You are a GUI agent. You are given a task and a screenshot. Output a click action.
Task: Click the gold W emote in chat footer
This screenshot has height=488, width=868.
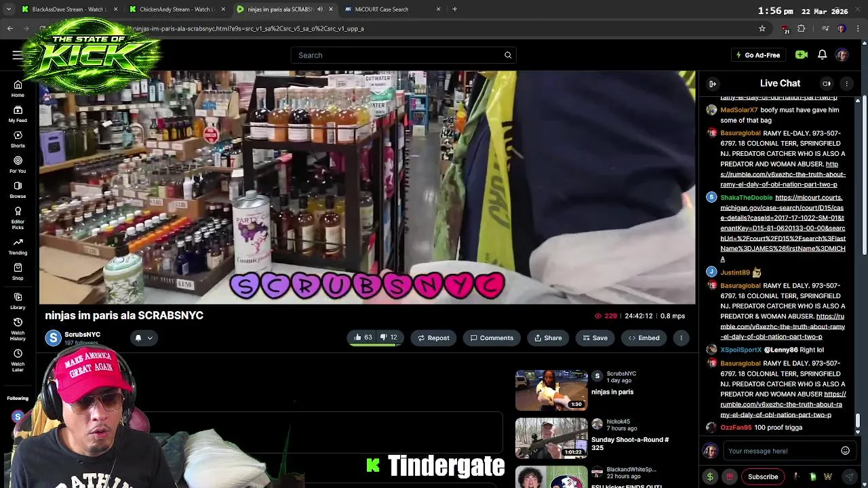coord(827,477)
